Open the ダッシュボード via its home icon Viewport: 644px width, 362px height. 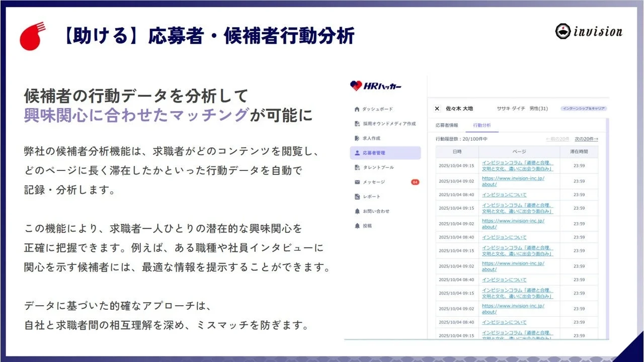[357, 109]
